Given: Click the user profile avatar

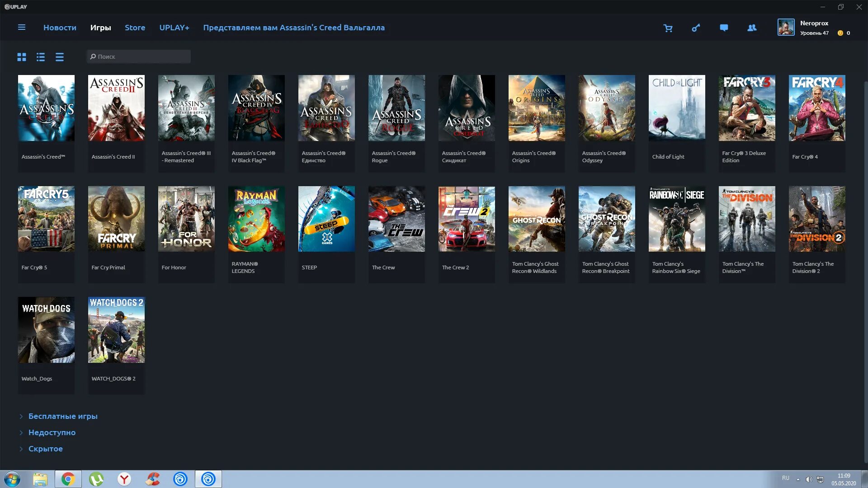Looking at the screenshot, I should point(785,28).
